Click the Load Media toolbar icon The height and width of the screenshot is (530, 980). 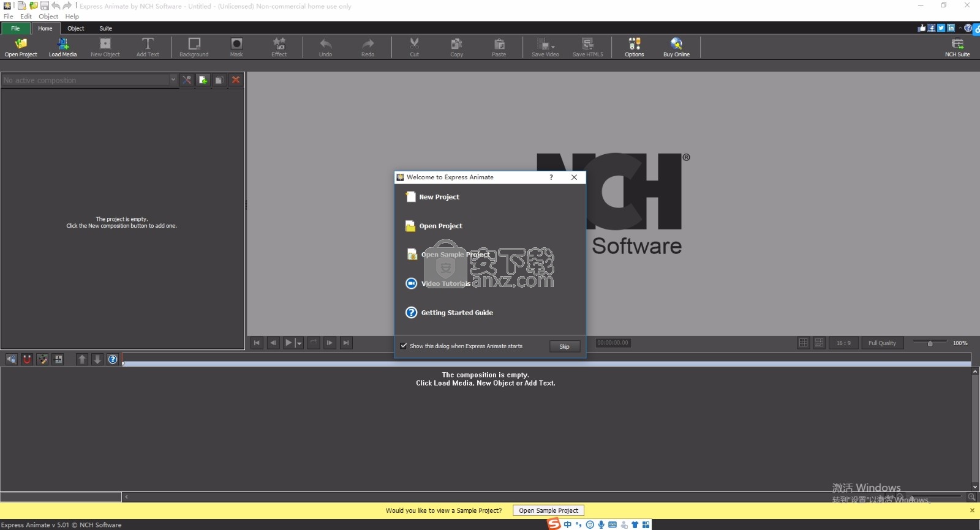tap(62, 47)
